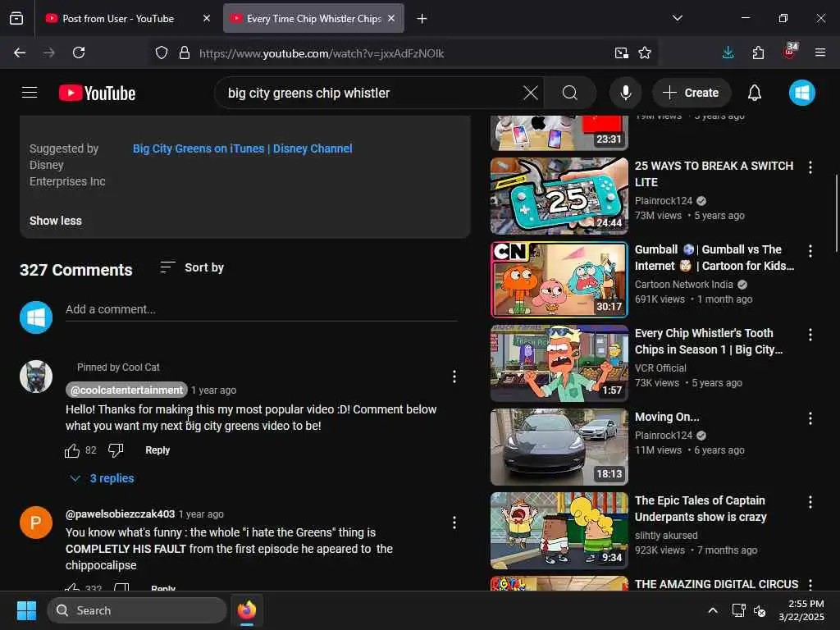Open Big City Greens on iTunes link
840x630 pixels.
pos(242,148)
